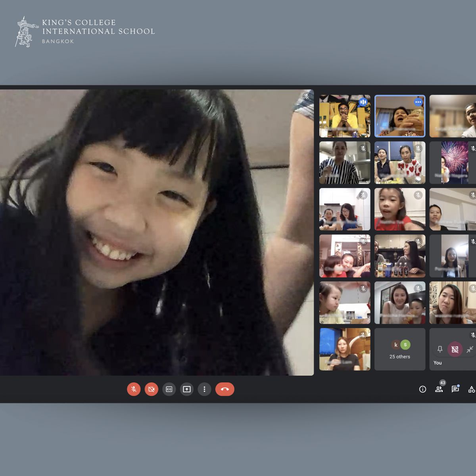476x476 pixels.
Task: Select the thumbnail with heart-patterned shirt
Action: click(x=400, y=163)
